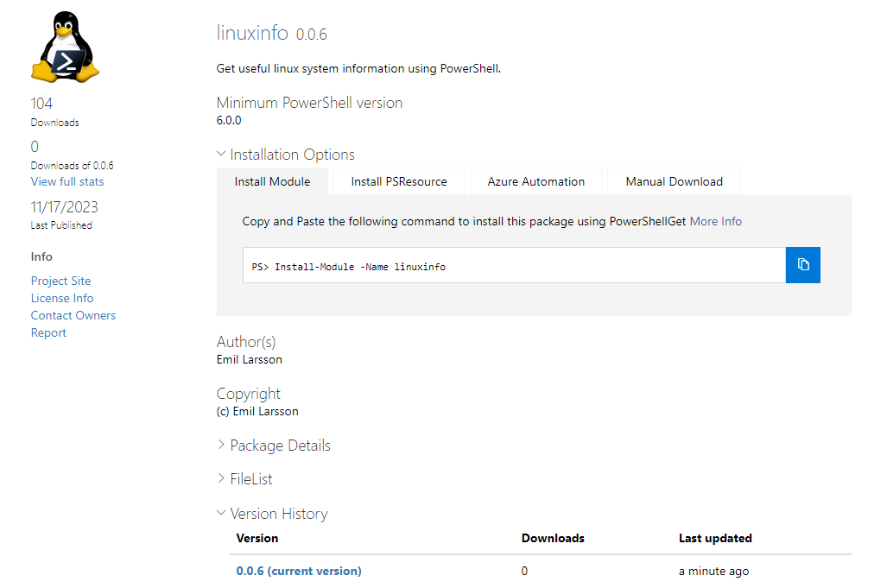Click the minimum PowerShell version 6.0.0
This screenshot has width=887, height=588.
[229, 120]
